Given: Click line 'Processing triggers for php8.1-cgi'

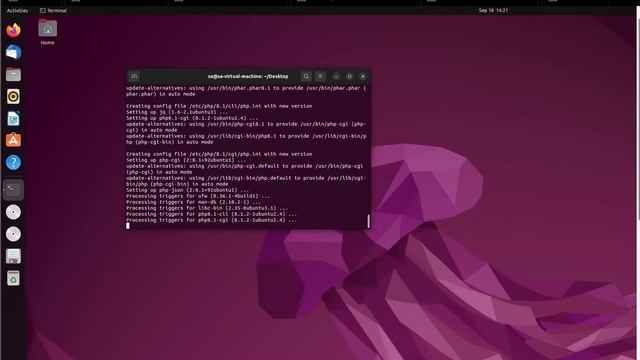Looking at the screenshot, I should tap(211, 220).
